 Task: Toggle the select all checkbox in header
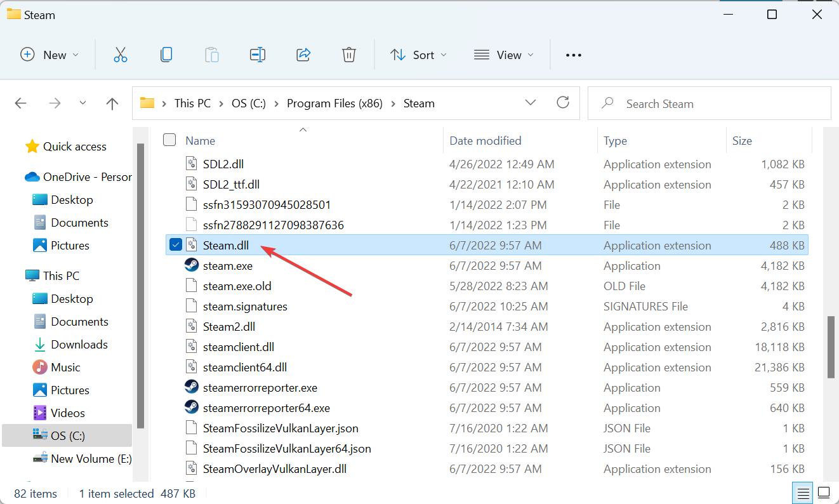tap(169, 140)
